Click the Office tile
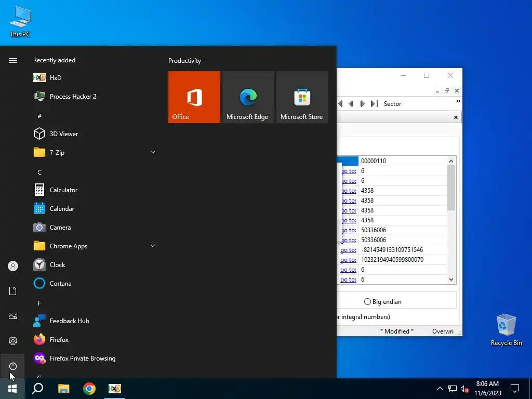 [x=194, y=97]
